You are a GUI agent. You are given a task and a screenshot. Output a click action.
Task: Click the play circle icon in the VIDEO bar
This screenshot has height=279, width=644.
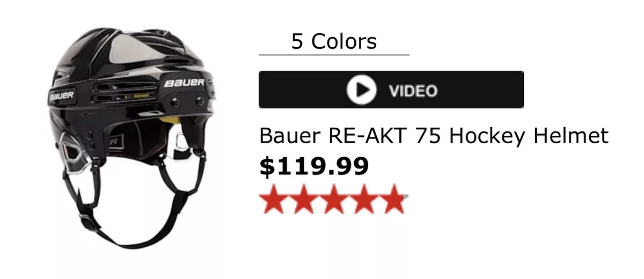(361, 90)
